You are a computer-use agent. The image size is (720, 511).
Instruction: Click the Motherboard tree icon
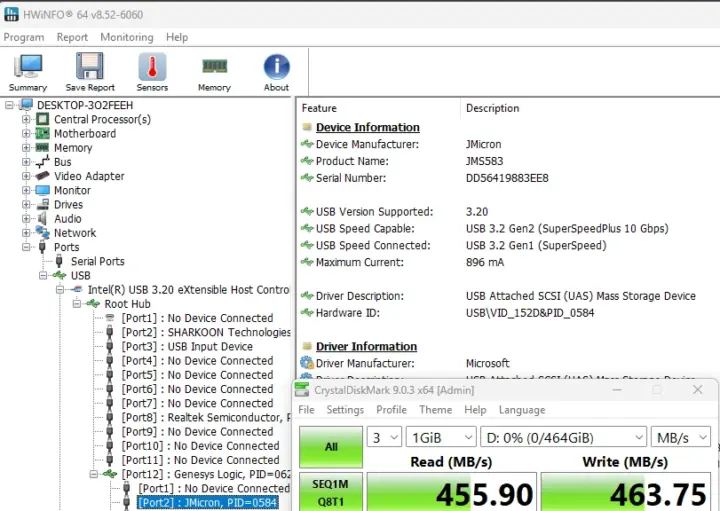pyautogui.click(x=42, y=134)
